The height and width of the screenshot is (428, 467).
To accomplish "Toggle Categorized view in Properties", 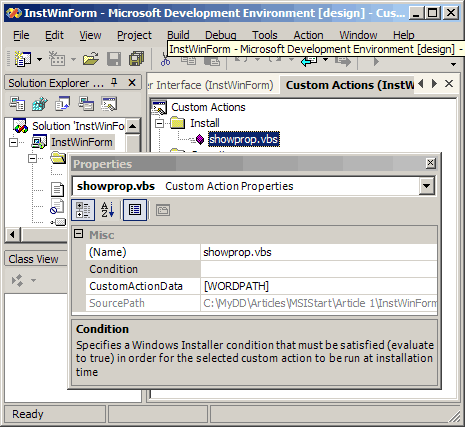I will (83, 210).
